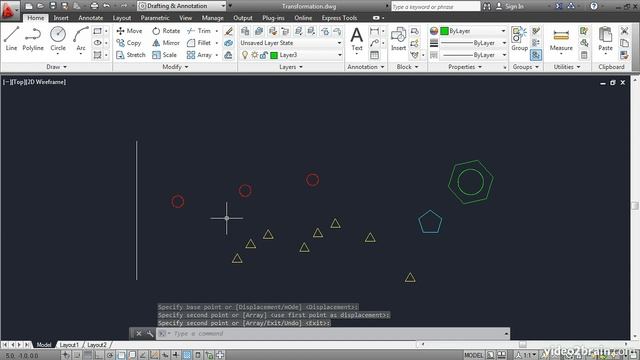The image size is (640, 360).
Task: Switch to the Express Tools tab
Action: (339, 18)
